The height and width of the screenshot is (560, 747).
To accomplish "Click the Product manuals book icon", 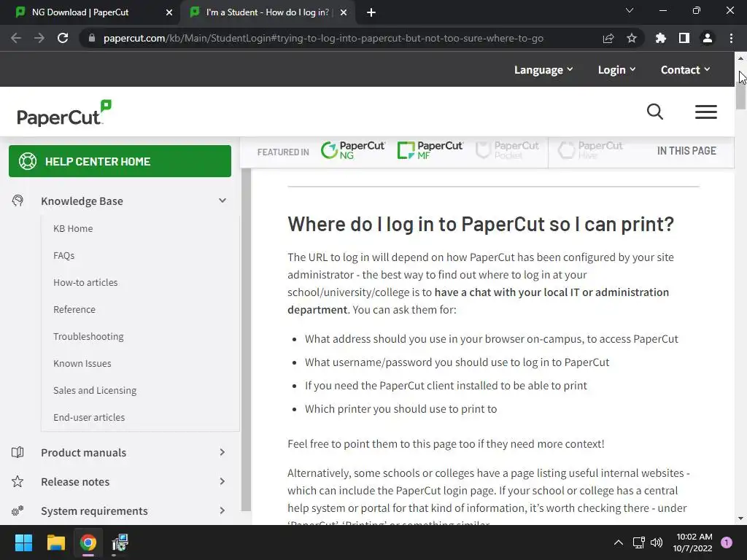I will pyautogui.click(x=18, y=452).
